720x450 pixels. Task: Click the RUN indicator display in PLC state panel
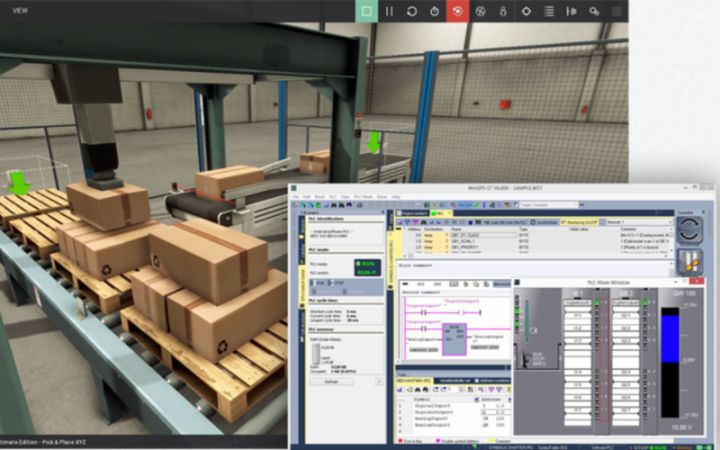click(x=367, y=268)
